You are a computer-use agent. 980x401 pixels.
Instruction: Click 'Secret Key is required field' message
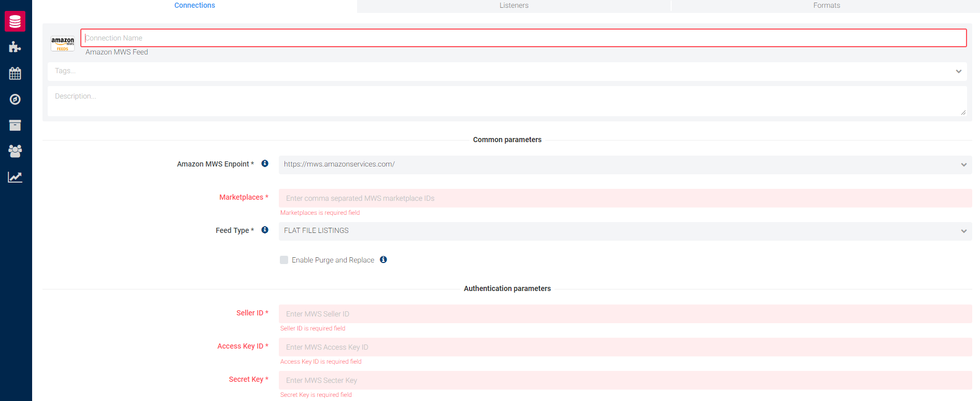tap(316, 395)
